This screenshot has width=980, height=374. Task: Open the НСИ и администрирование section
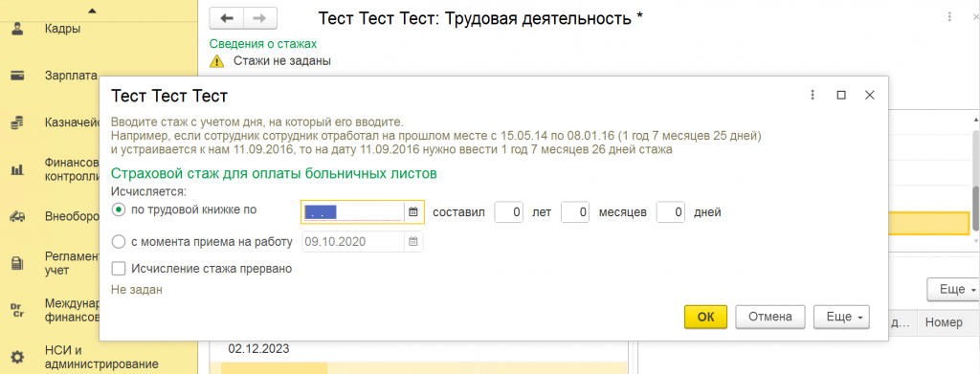click(101, 357)
